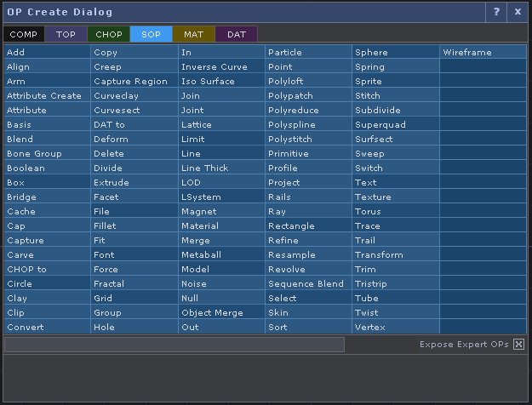The height and width of the screenshot is (405, 532).
Task: Switch to the COMP tab
Action: coord(24,35)
